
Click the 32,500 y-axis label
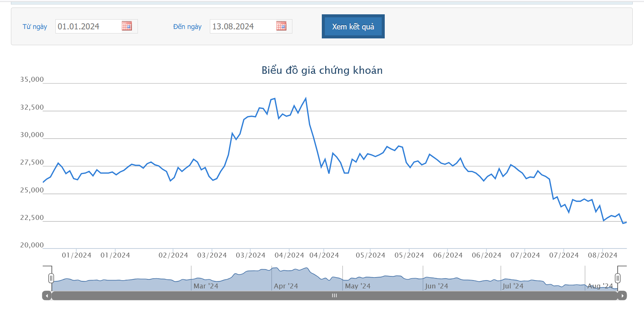tap(32, 107)
